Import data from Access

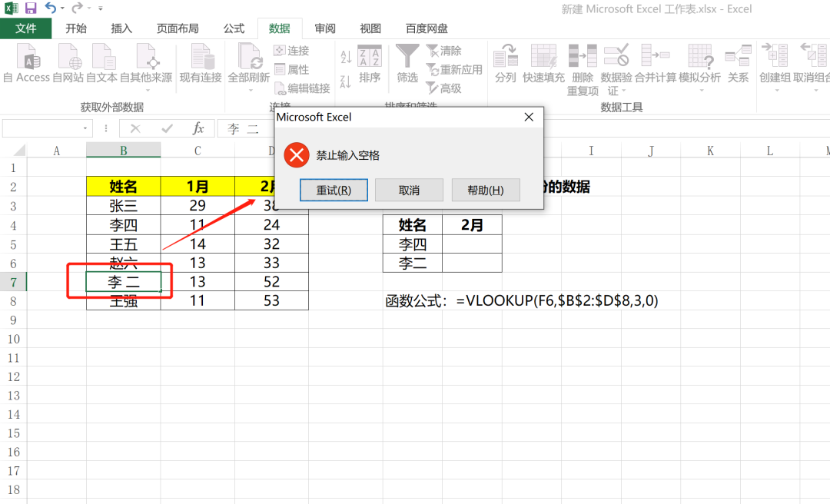pos(27,64)
